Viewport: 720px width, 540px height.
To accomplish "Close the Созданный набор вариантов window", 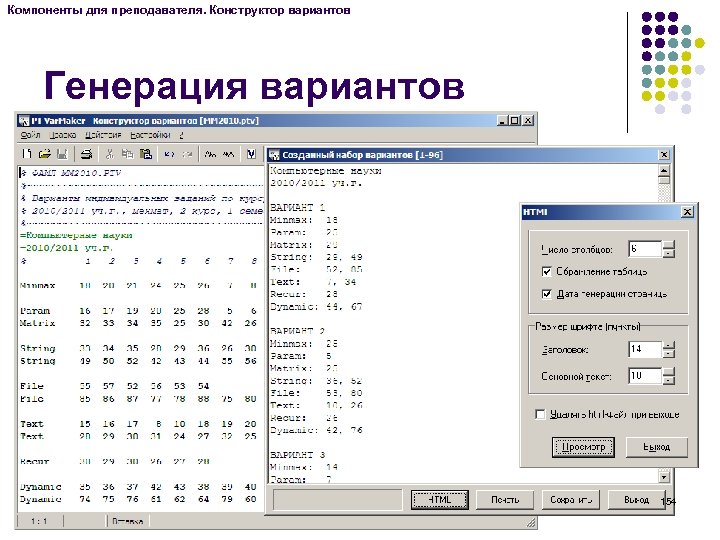I will (x=664, y=155).
